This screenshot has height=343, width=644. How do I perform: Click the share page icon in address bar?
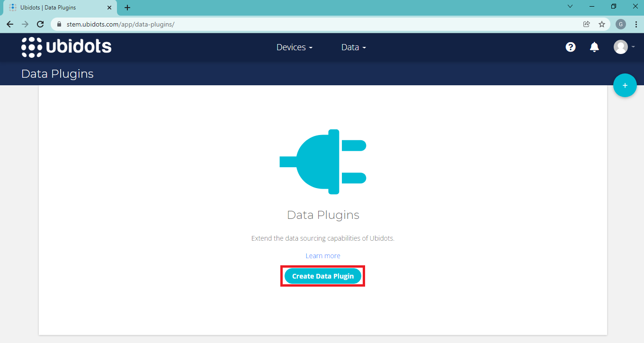[x=587, y=24]
